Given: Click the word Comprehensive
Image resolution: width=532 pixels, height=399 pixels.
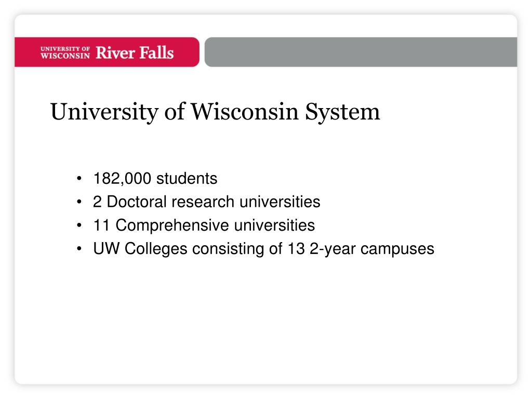Looking at the screenshot, I should point(172,225).
